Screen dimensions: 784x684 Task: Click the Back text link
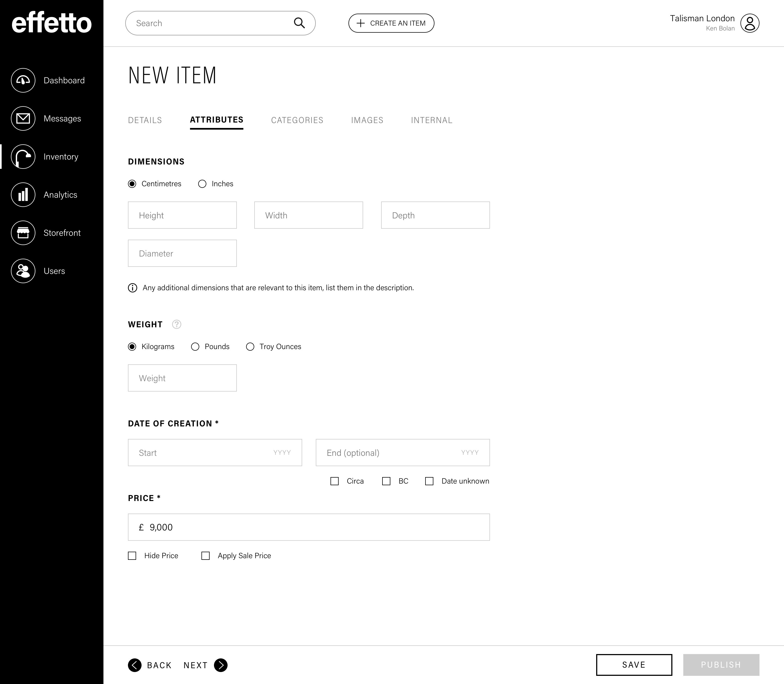tap(160, 666)
